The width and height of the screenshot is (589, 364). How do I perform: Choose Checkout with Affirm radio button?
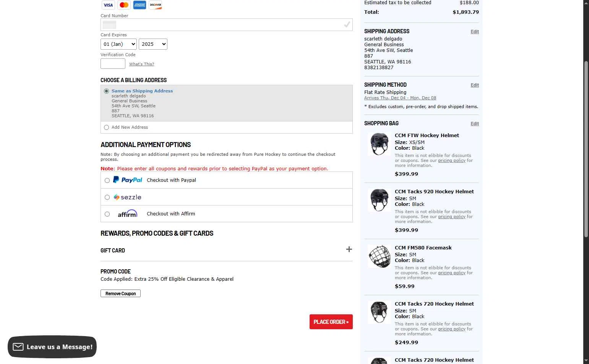tap(107, 214)
